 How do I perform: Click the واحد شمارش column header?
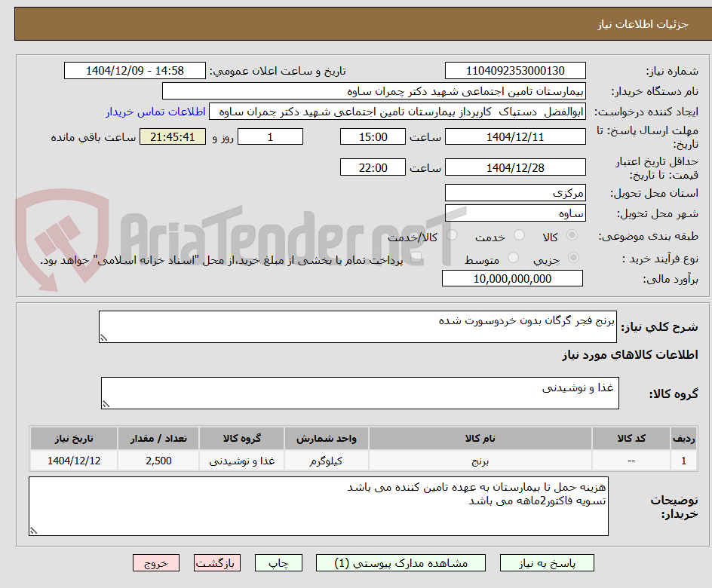click(326, 438)
